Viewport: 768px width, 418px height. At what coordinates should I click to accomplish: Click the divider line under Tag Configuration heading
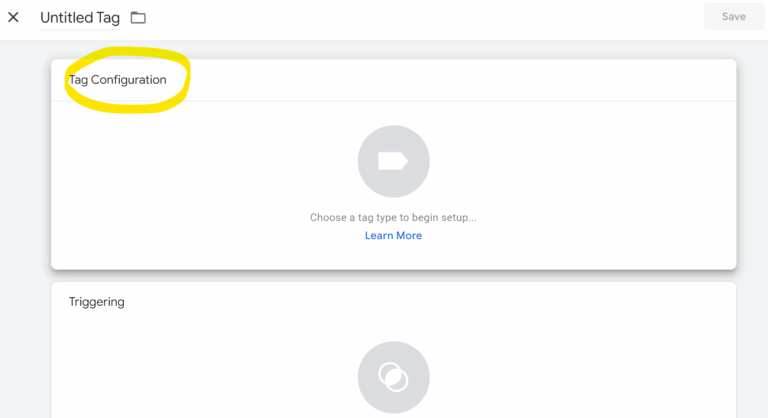click(x=393, y=101)
